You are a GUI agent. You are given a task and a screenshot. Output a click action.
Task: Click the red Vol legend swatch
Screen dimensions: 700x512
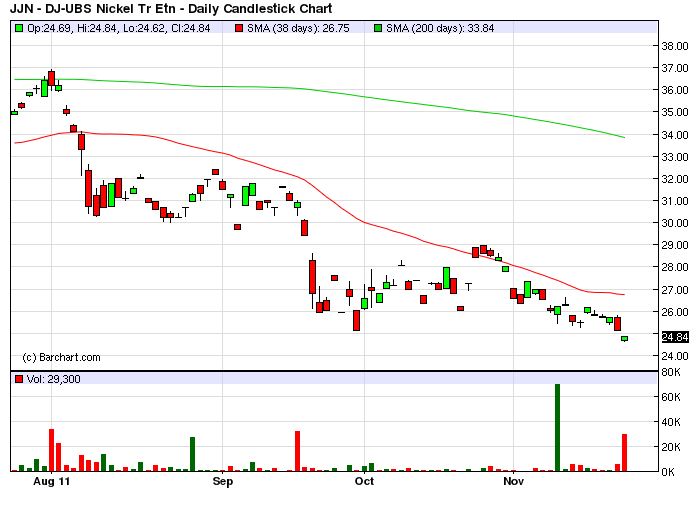(x=18, y=380)
